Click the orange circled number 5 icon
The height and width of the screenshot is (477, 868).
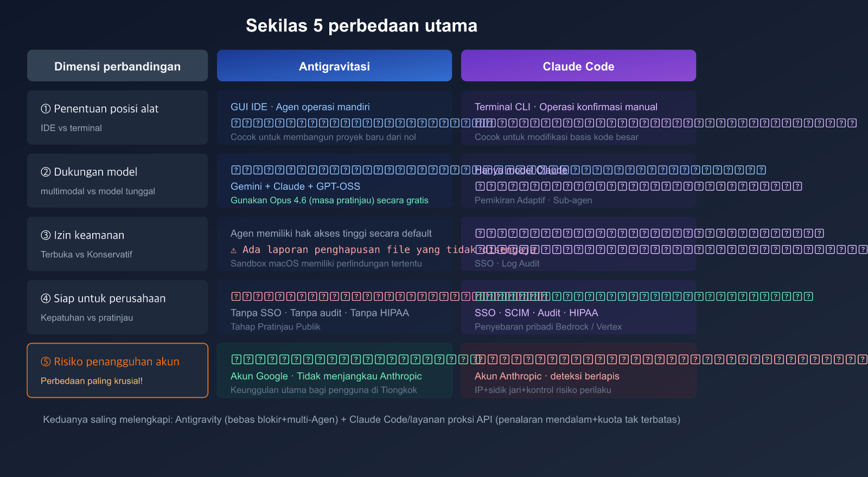46,362
